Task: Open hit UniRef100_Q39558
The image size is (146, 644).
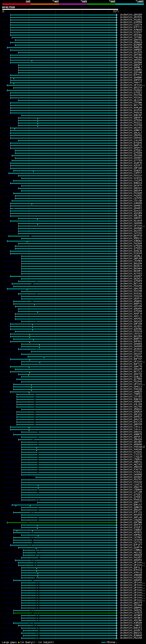Action: point(131,22)
